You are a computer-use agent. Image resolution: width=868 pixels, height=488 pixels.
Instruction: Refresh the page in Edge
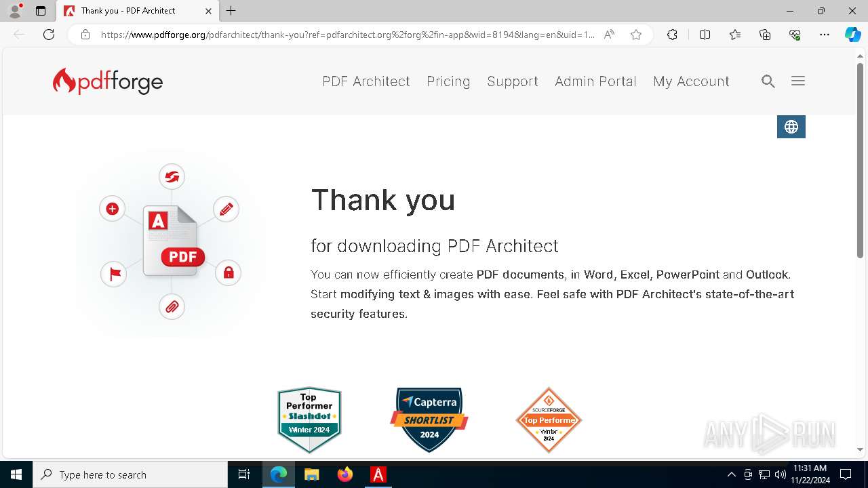click(49, 35)
